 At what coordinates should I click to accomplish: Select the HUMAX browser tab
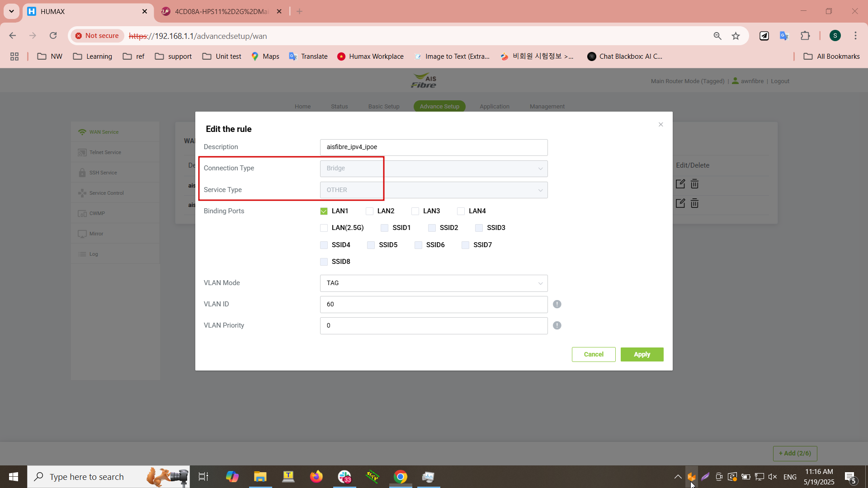tap(88, 11)
